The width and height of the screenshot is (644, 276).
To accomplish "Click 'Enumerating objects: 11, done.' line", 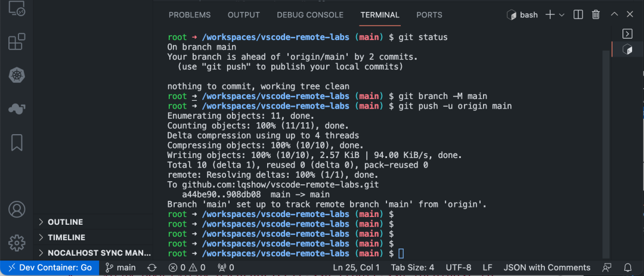I will tap(241, 116).
